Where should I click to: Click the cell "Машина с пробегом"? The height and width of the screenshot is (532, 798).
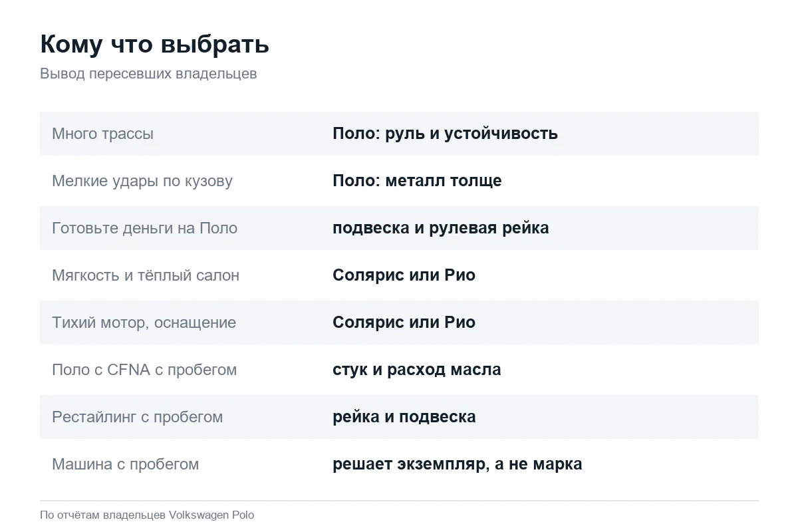[125, 464]
